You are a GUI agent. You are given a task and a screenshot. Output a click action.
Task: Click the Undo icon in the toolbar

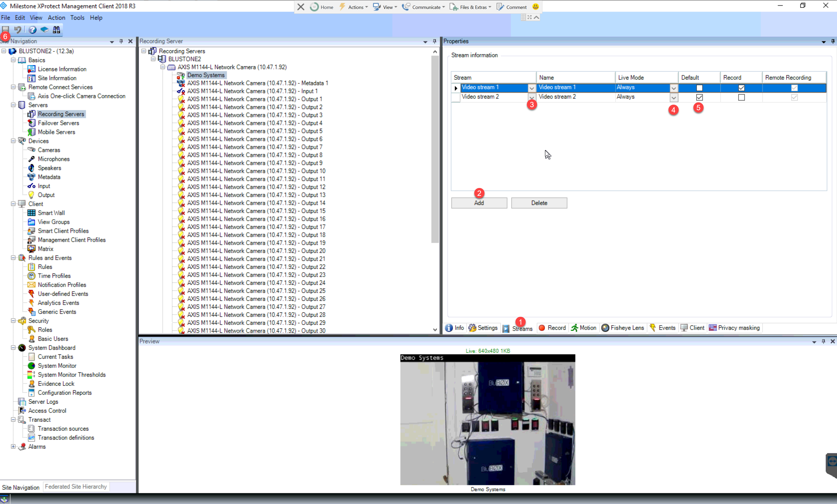click(18, 30)
